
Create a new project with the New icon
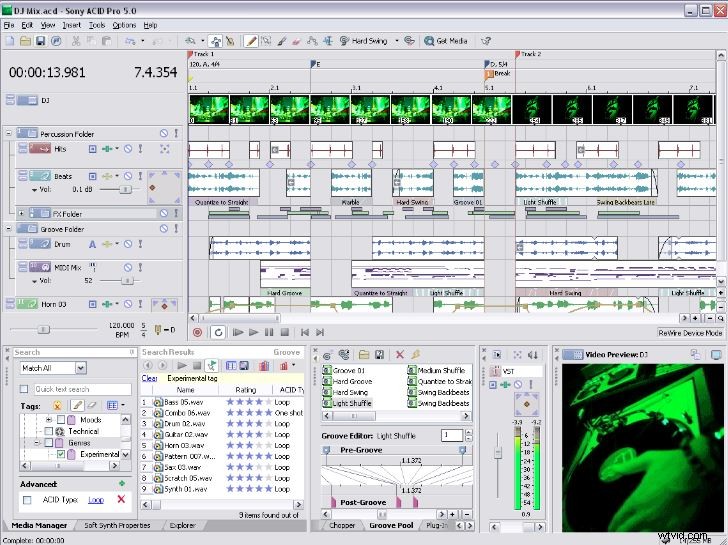(x=10, y=41)
